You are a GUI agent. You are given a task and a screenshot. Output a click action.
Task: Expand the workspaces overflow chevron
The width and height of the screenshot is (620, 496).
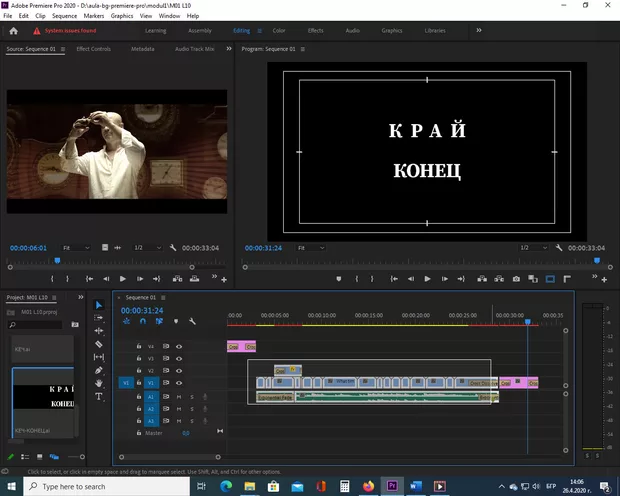478,30
